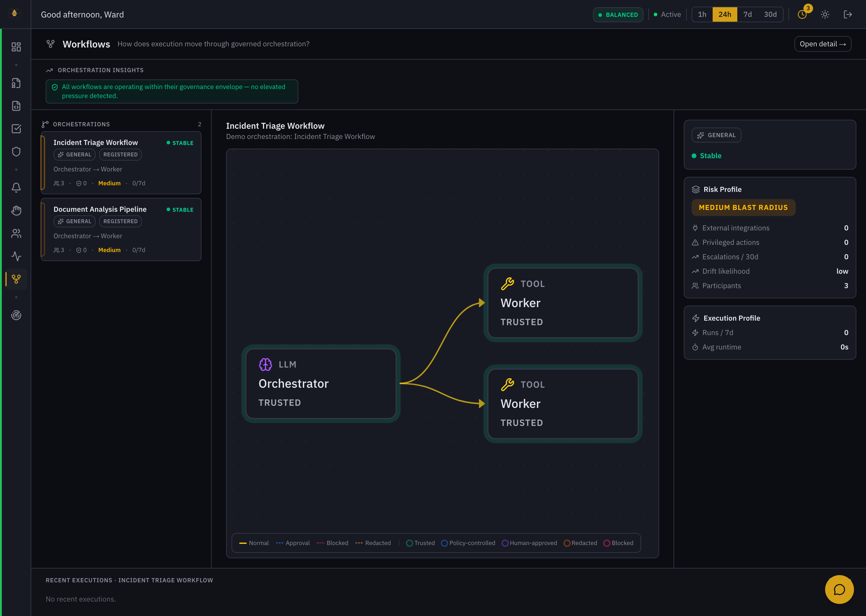Image resolution: width=866 pixels, height=616 pixels.
Task: Click the Active status indicator
Action: click(667, 14)
